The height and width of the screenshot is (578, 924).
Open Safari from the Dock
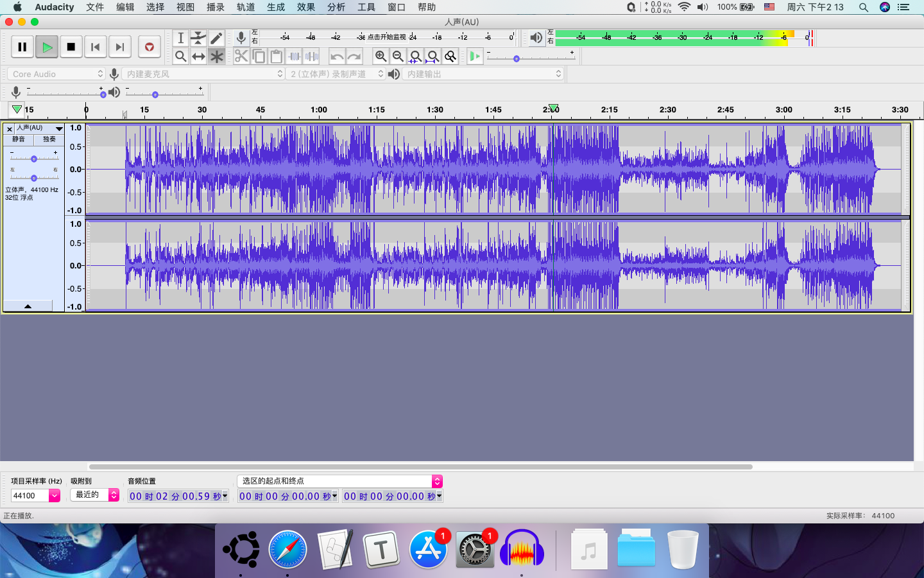tap(287, 550)
